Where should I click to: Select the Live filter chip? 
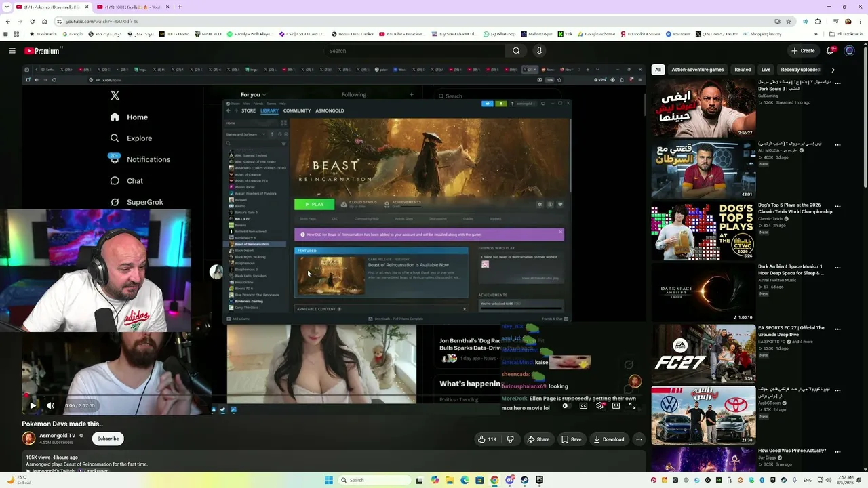[766, 70]
